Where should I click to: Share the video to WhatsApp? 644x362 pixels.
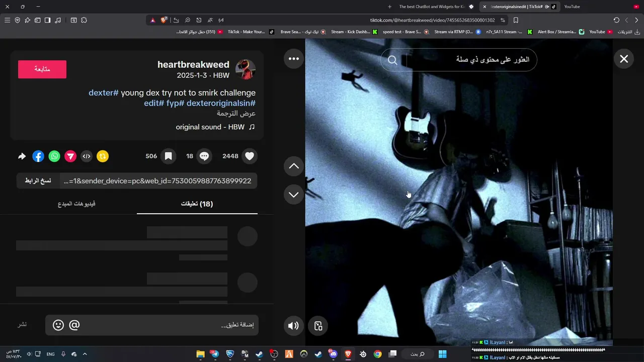(54, 156)
